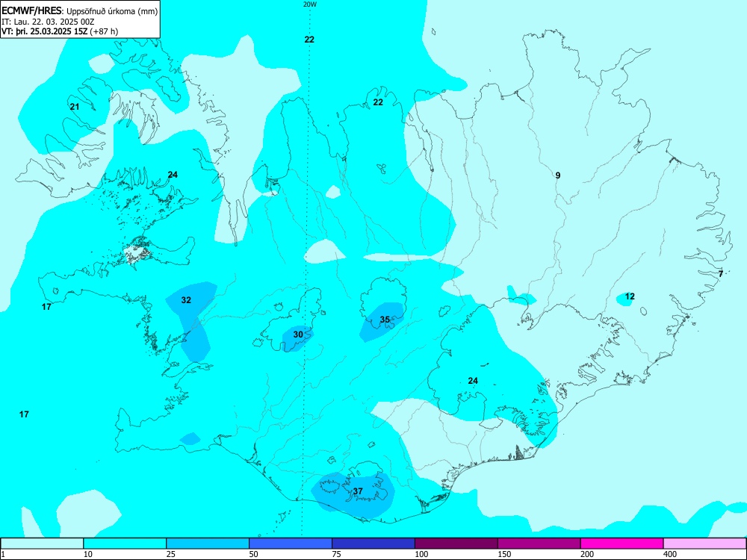The width and height of the screenshot is (747, 560).
Task: Select the 37 mm precipitation value
Action: point(359,491)
